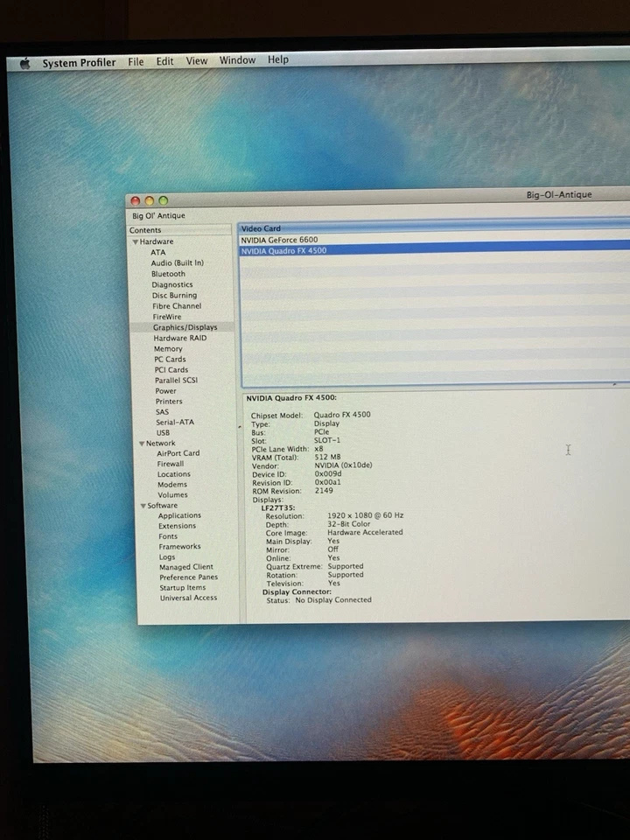Viewport: 630px width, 840px height.
Task: Select USB in the sidebar
Action: point(163,433)
